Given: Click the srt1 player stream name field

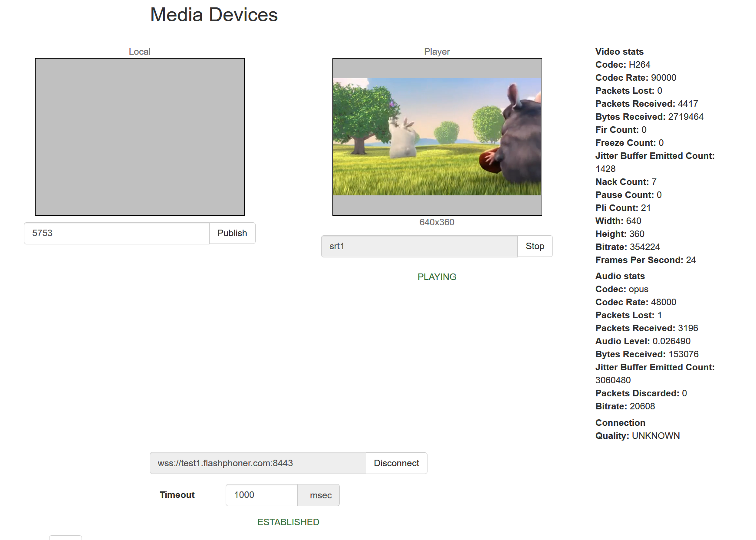Looking at the screenshot, I should [419, 246].
